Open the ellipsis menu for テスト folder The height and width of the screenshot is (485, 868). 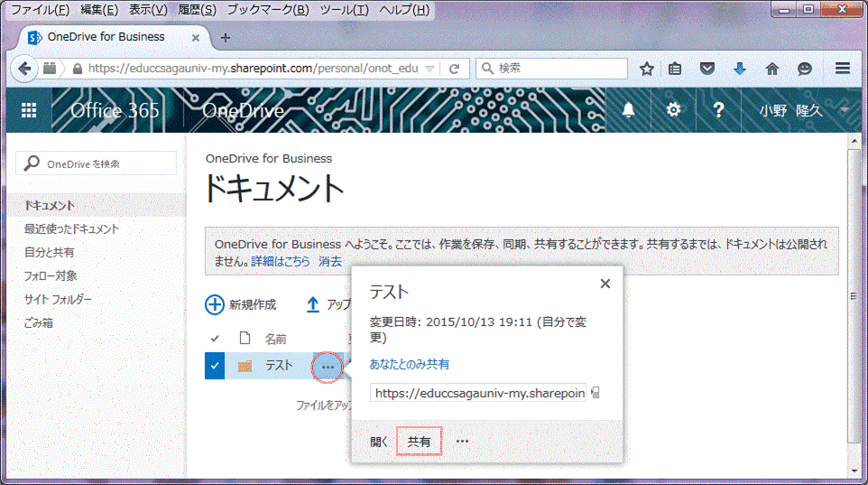click(328, 367)
